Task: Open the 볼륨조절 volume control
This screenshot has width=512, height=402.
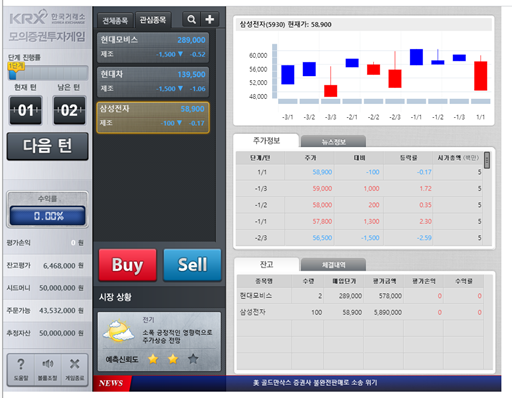Action: tap(48, 369)
